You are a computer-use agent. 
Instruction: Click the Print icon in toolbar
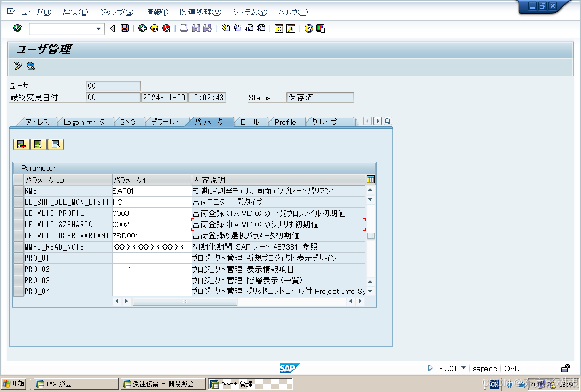184,28
